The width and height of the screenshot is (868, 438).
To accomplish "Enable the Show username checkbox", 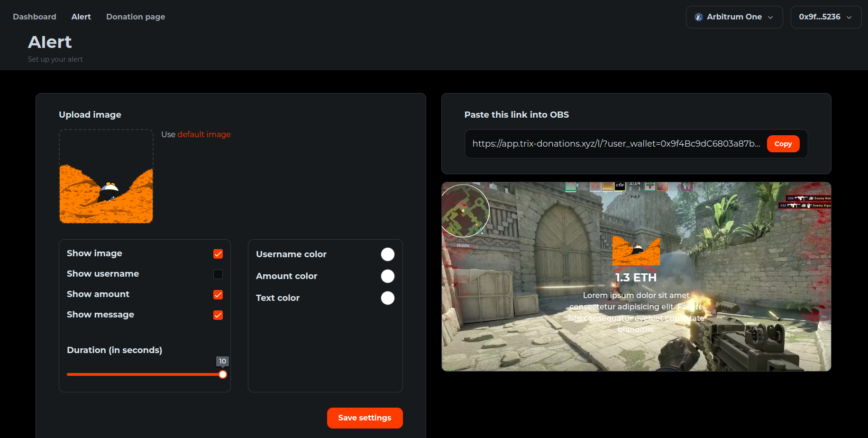I will pos(218,274).
